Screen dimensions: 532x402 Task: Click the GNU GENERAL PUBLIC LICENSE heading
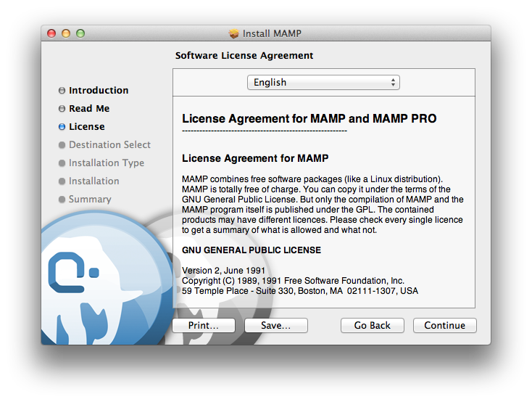click(252, 250)
